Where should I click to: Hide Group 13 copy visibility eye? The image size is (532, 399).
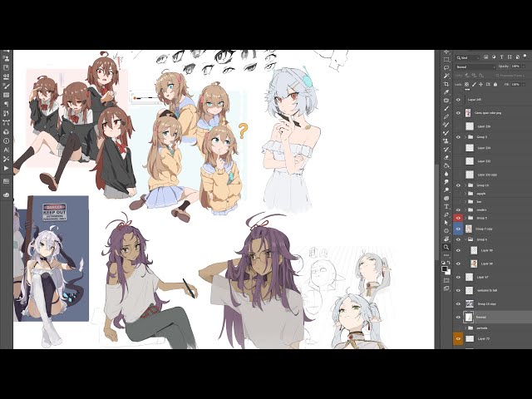coord(458,304)
